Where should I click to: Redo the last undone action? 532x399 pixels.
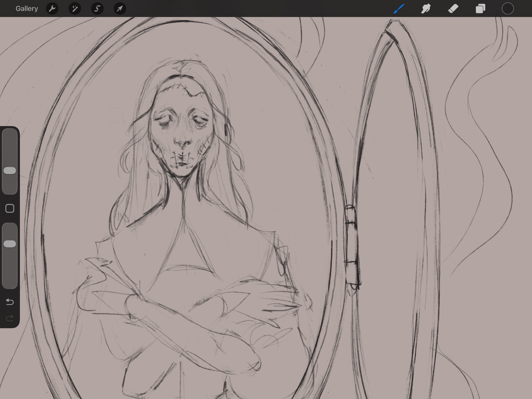10,318
